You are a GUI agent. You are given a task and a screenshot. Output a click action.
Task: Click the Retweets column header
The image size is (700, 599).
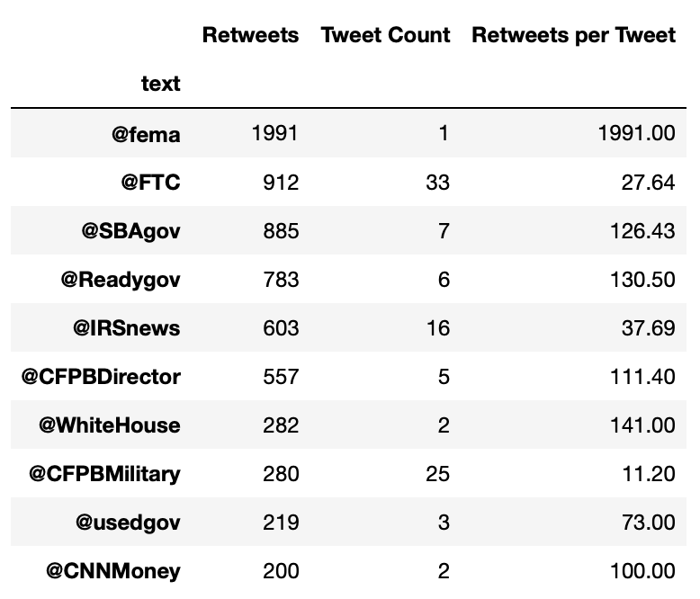[x=250, y=36]
